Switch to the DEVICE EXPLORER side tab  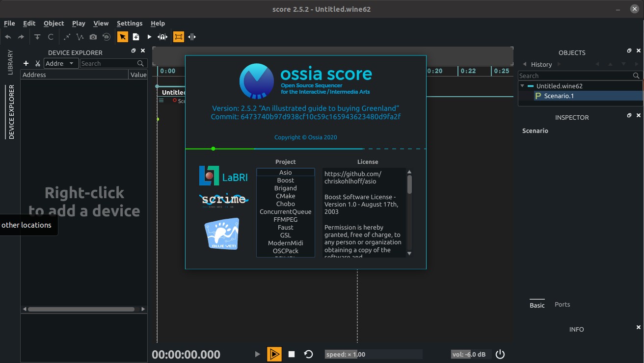pyautogui.click(x=11, y=112)
